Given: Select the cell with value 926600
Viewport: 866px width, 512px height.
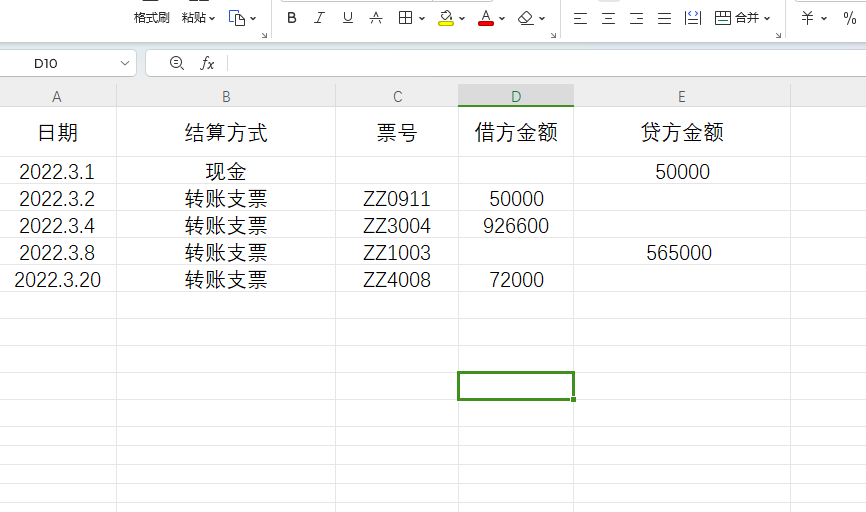Looking at the screenshot, I should click(516, 225).
